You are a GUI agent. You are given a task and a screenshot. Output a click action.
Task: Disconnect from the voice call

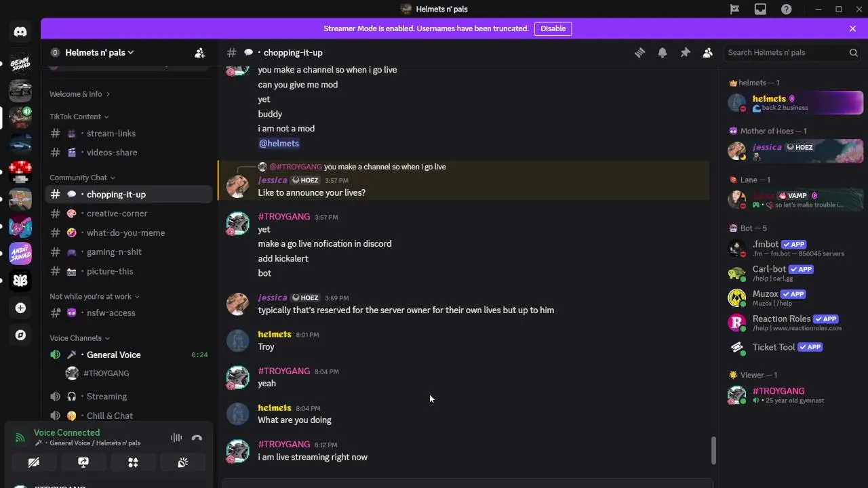tap(197, 438)
